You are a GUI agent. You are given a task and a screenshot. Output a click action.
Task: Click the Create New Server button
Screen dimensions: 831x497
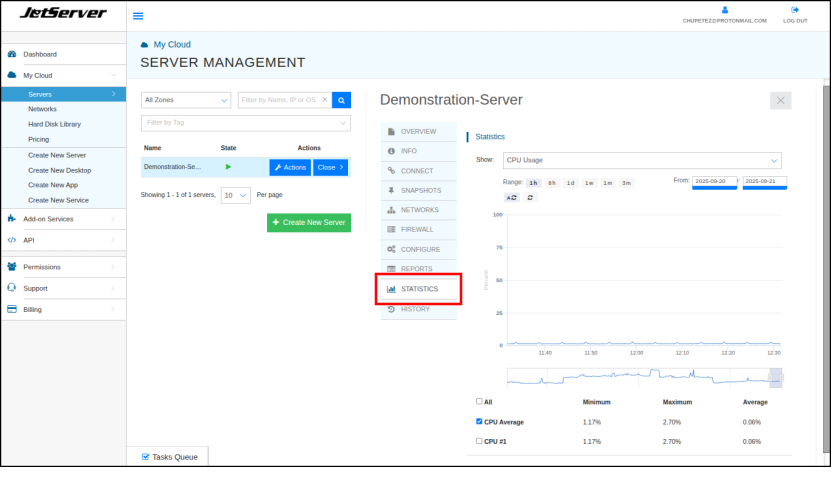pyautogui.click(x=309, y=222)
